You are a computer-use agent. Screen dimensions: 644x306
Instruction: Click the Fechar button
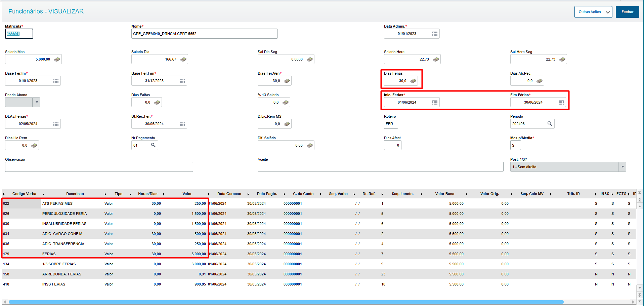[627, 12]
